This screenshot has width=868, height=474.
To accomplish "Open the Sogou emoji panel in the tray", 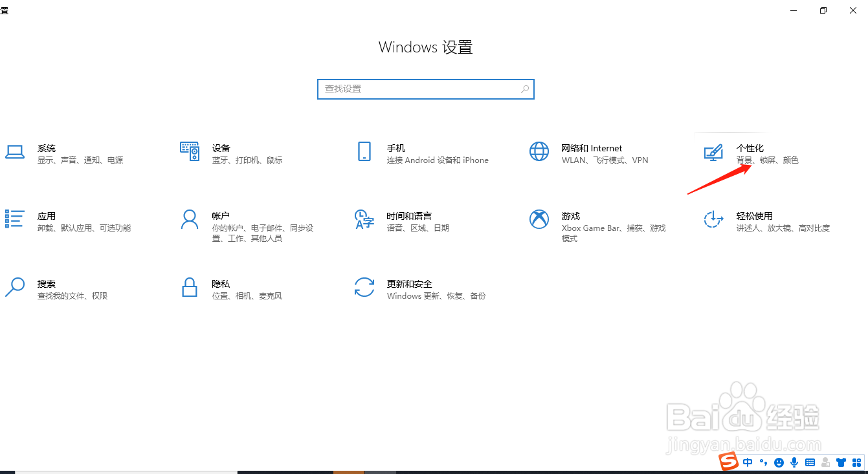I will point(779,462).
